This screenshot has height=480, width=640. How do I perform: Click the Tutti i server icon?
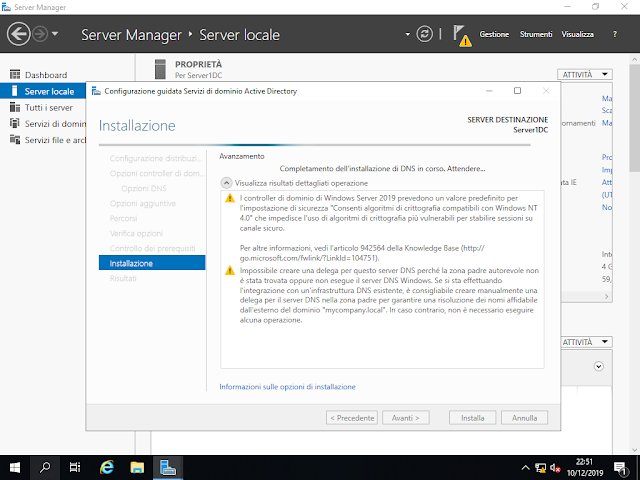(15, 107)
